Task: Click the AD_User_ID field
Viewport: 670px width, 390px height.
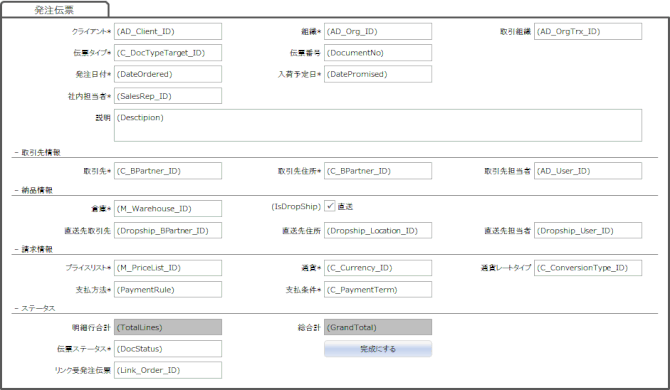Action: click(588, 171)
